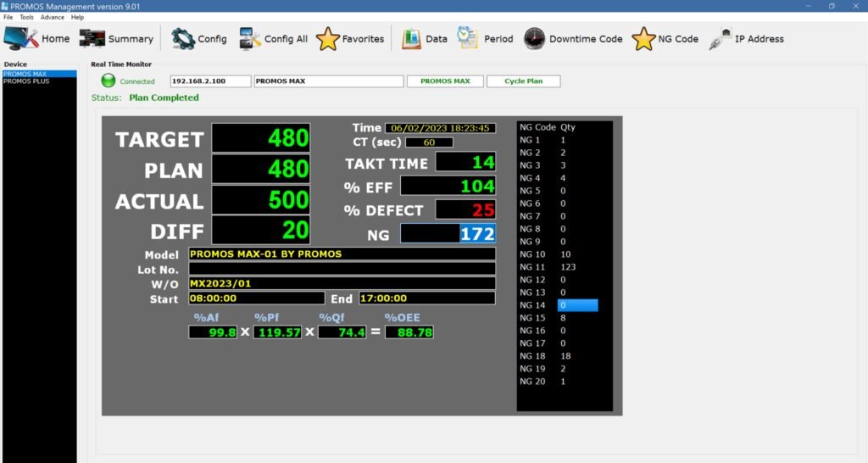Click the Qty column header
868x463 pixels.
coord(568,127)
